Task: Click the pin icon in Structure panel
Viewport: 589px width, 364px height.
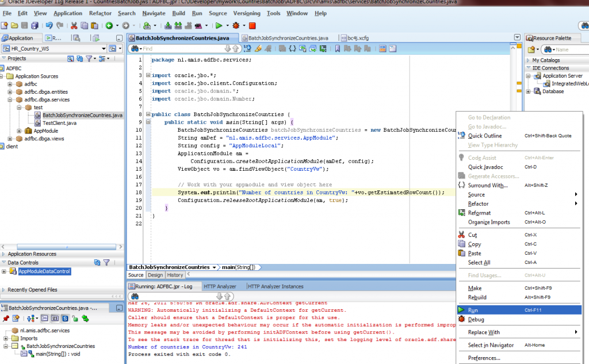Action: (x=6, y=318)
